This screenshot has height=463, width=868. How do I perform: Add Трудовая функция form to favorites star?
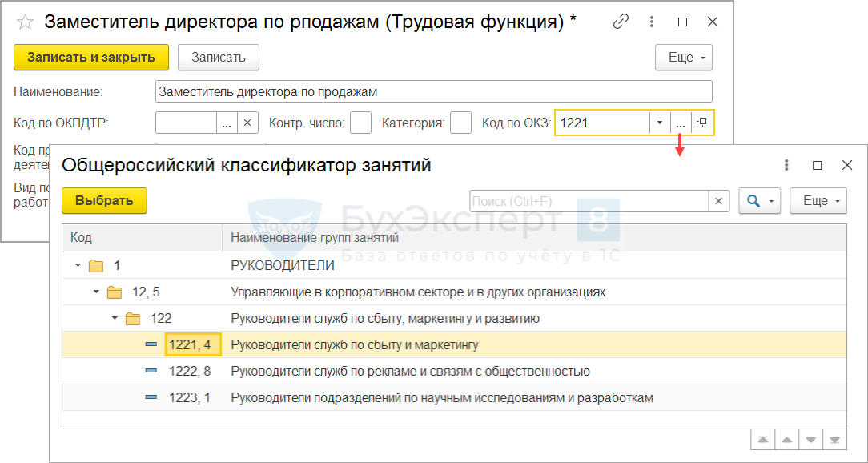coord(25,22)
